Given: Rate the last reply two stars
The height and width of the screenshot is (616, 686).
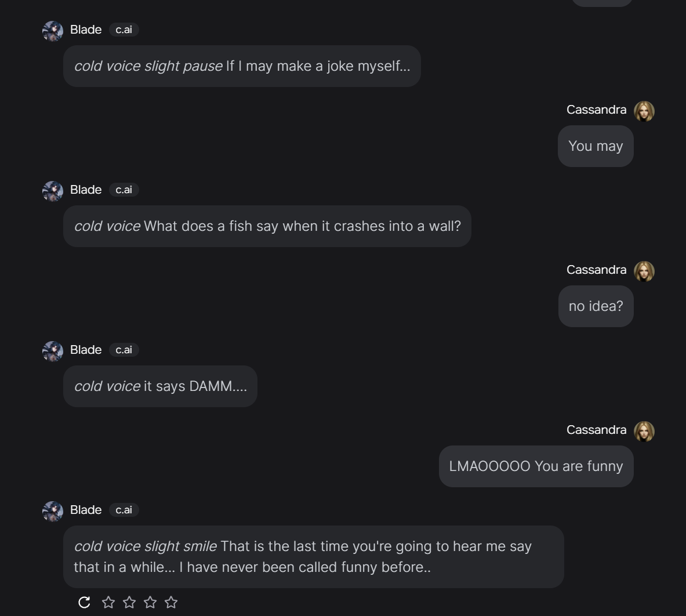Looking at the screenshot, I should (x=129, y=603).
